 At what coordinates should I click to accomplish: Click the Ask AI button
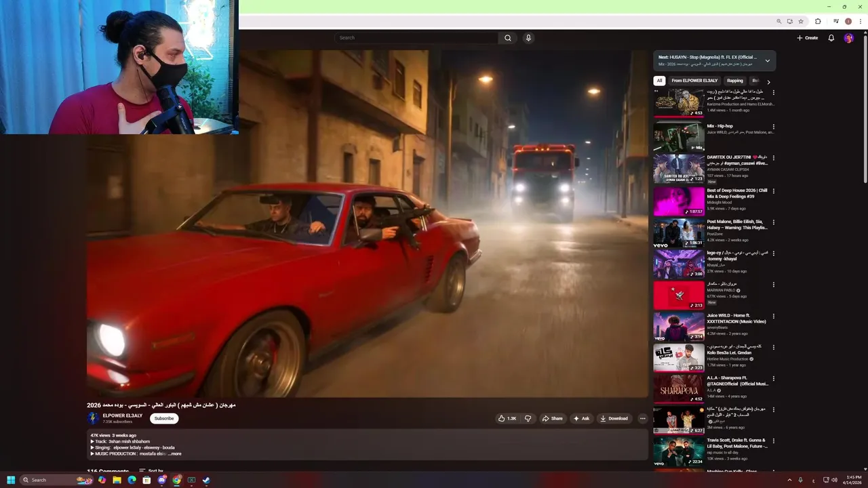[x=581, y=418]
